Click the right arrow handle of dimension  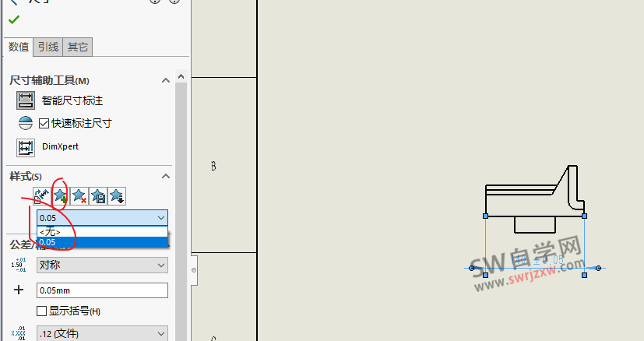[598, 269]
